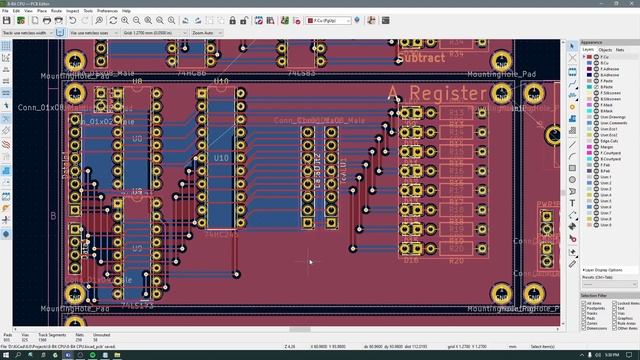Open the Edit menu
Screen dimensions: 640x360
tap(16, 11)
